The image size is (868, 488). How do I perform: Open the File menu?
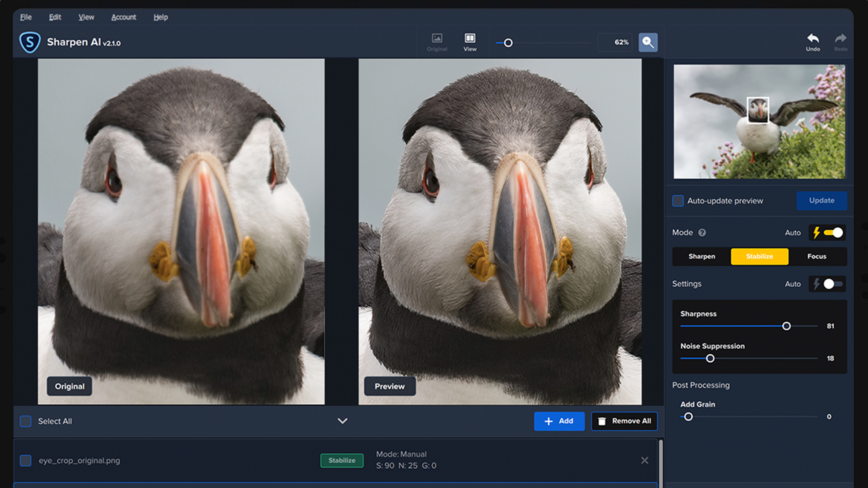coord(26,17)
